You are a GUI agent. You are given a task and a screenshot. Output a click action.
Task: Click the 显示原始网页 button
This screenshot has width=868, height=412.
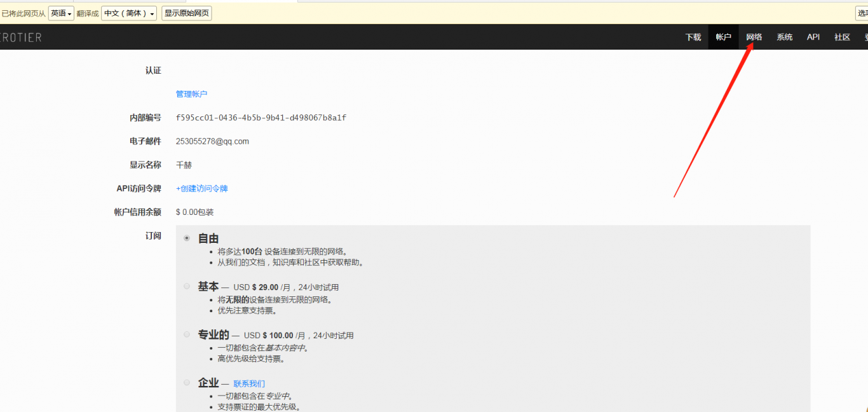click(x=186, y=13)
